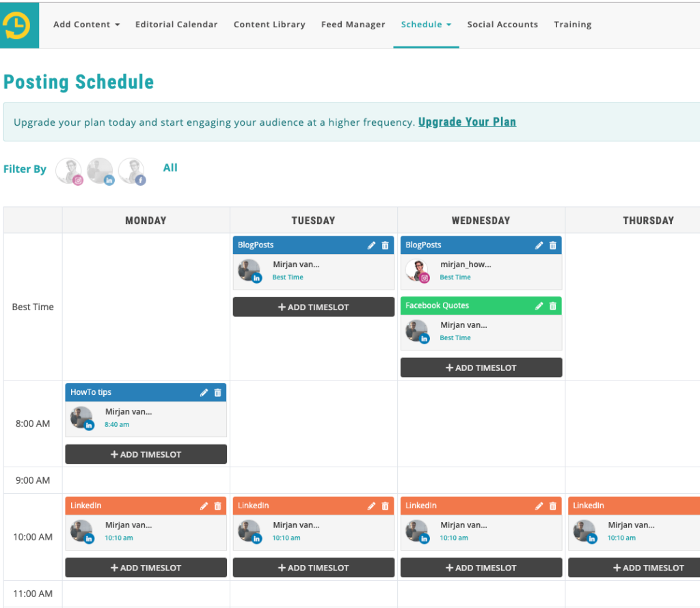Open the Add Content dropdown

86,25
